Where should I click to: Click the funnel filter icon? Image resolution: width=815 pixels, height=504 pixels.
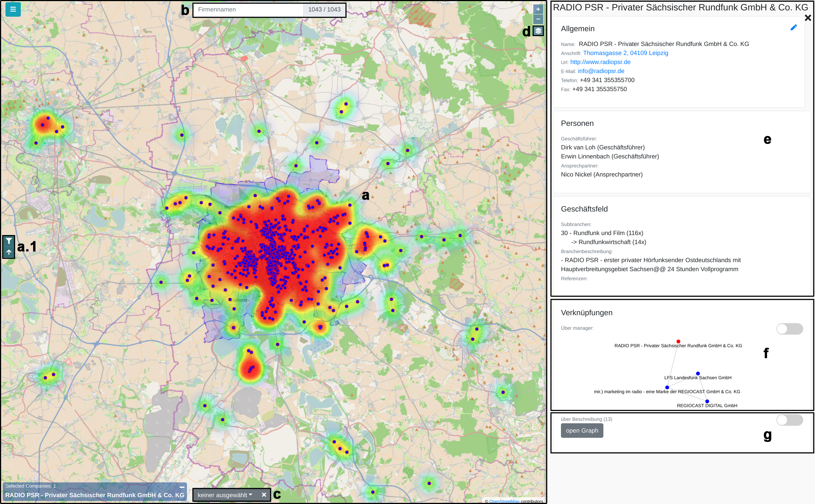click(x=9, y=241)
